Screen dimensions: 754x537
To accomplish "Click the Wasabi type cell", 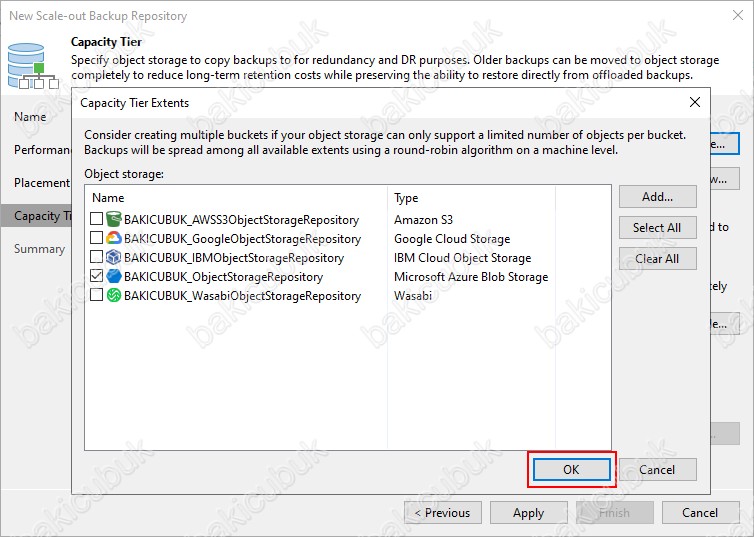I will click(413, 296).
